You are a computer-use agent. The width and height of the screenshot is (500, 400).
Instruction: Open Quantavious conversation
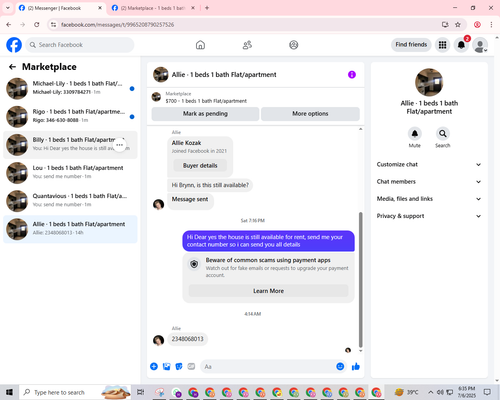tap(70, 201)
